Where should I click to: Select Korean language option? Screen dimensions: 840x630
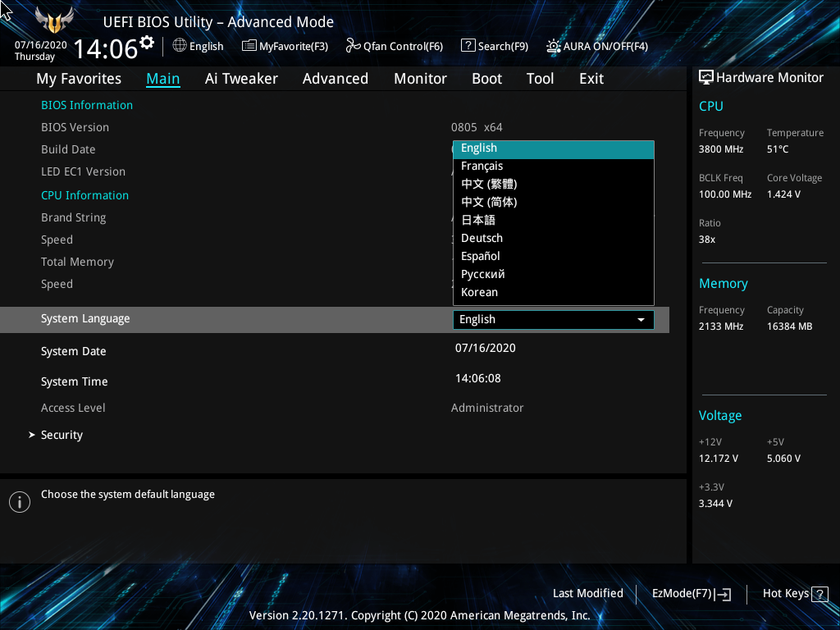pos(554,292)
